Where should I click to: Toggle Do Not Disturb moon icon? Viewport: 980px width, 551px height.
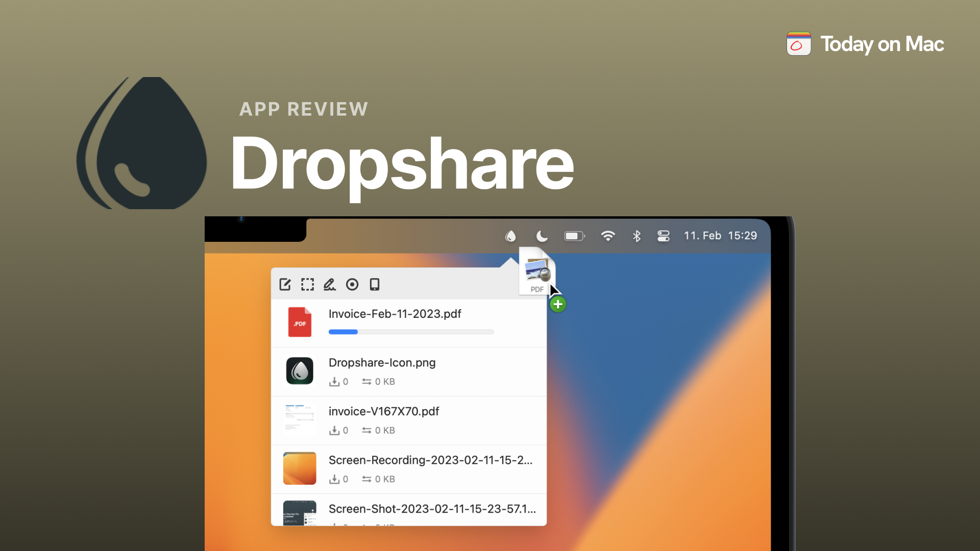point(542,236)
